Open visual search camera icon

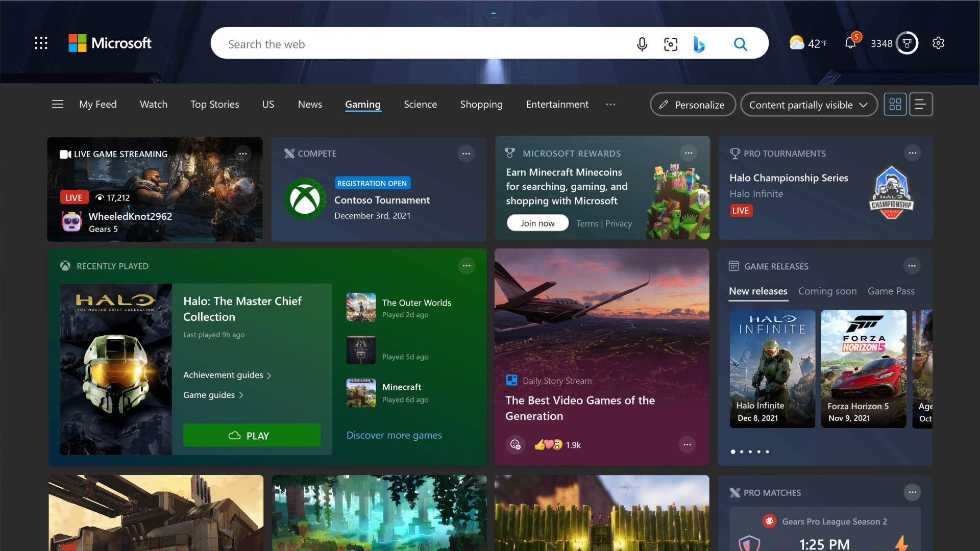tap(670, 44)
